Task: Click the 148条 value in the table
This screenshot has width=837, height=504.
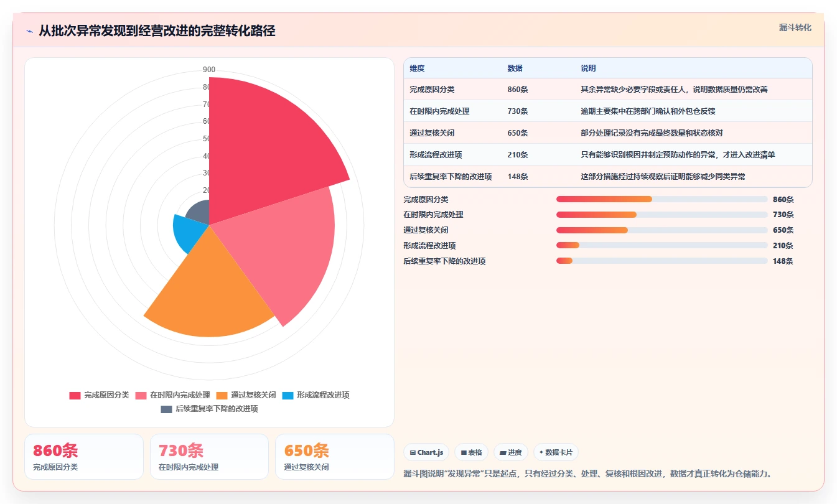Action: point(518,177)
